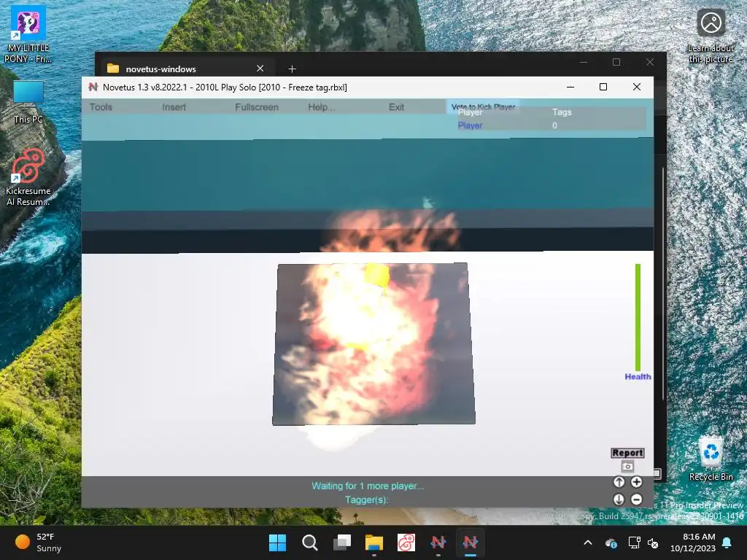Toggle Fullscreen in the game menu bar

[256, 107]
